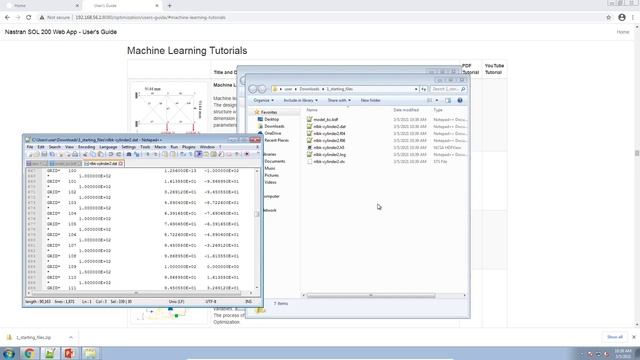Click the Record Macro icon in Notepad++

click(247, 154)
